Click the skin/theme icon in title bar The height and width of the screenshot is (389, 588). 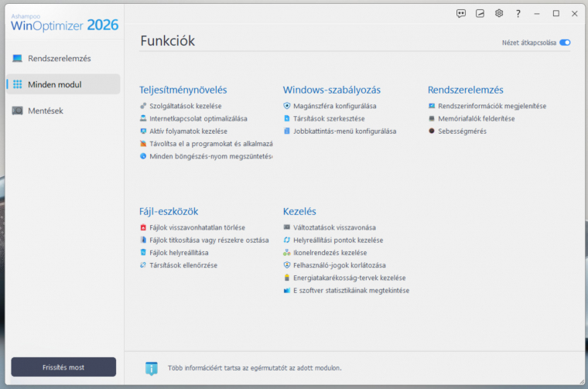(480, 13)
